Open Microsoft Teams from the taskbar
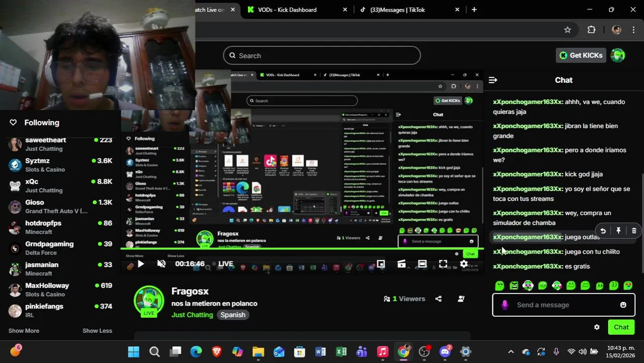The image size is (644, 363). coord(362,351)
